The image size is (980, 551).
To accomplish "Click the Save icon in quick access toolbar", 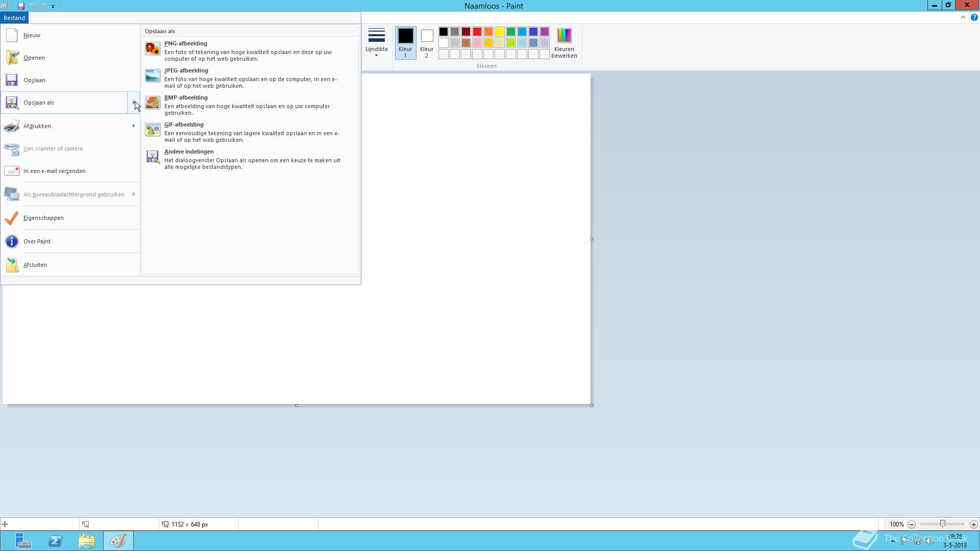I will [21, 6].
